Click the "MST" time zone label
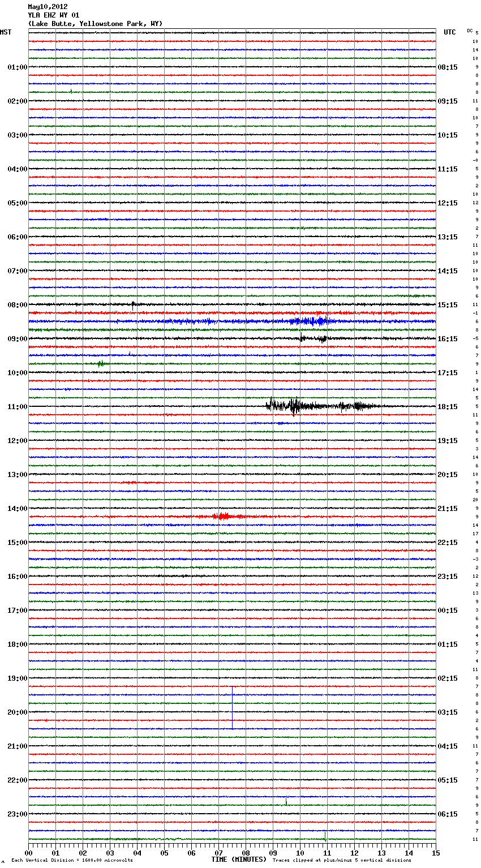Screen dimensions: 481x868 [6, 32]
